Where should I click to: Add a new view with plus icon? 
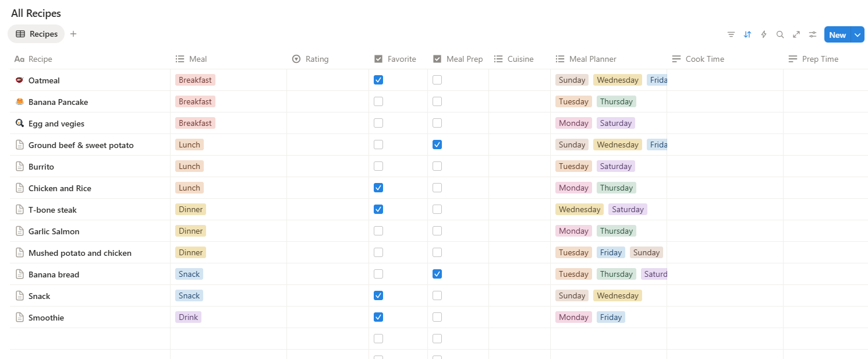click(73, 34)
